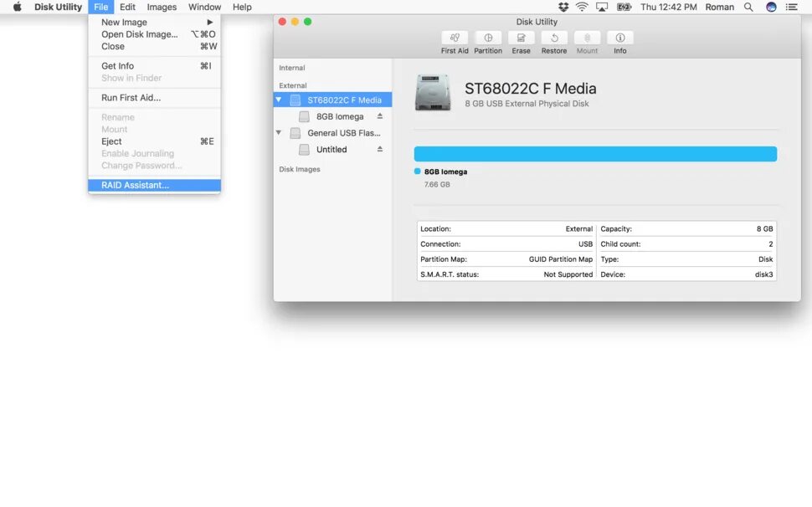812x507 pixels.
Task: Select Eject from the File menu
Action: pyautogui.click(x=154, y=141)
